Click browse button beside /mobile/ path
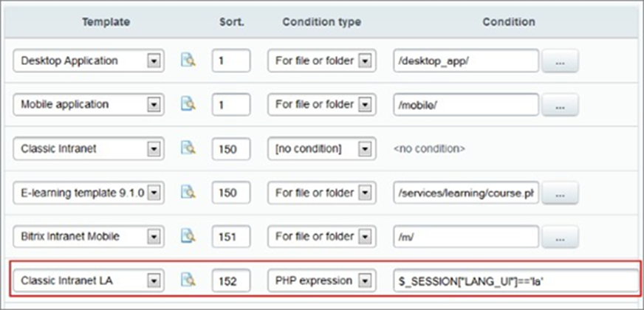 (560, 105)
